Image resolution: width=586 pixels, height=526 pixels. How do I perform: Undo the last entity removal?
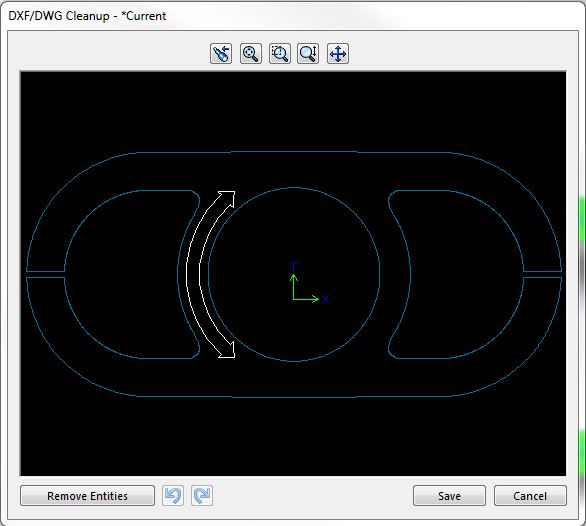[x=173, y=496]
